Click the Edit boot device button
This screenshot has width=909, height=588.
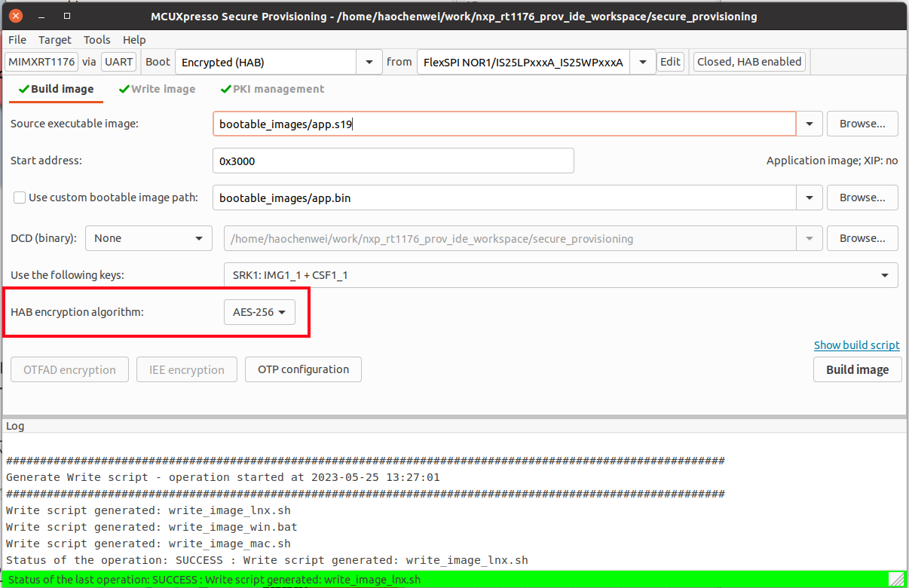point(670,62)
